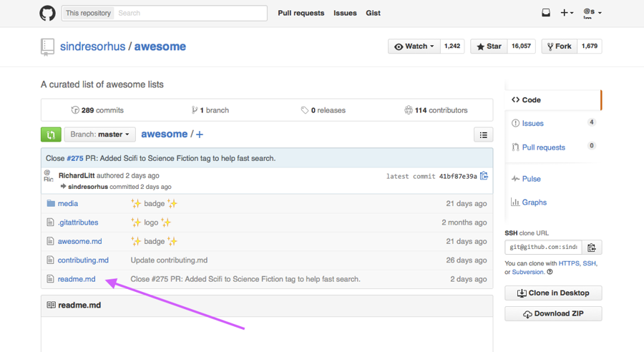Open the notifications inbox icon
Image resolution: width=644 pixels, height=352 pixels.
pos(546,13)
